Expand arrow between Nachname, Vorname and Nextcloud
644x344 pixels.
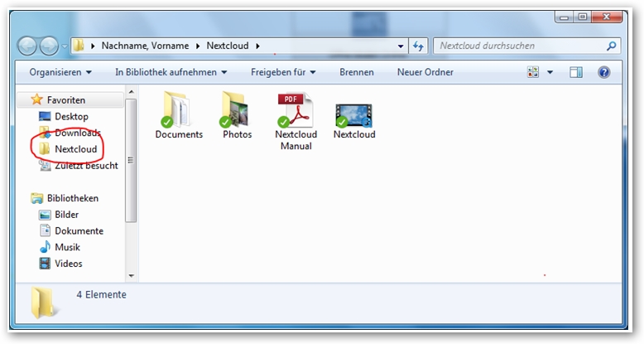coord(198,46)
